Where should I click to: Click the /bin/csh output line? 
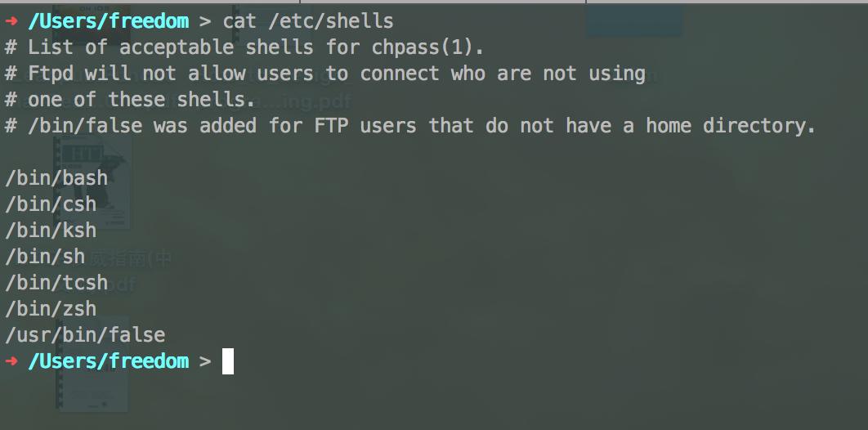tap(51, 204)
